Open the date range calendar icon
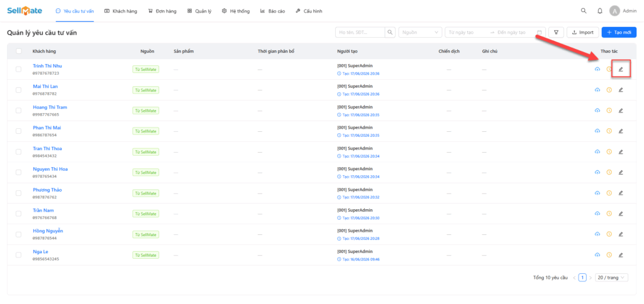Image resolution: width=644 pixels, height=304 pixels. tap(539, 33)
